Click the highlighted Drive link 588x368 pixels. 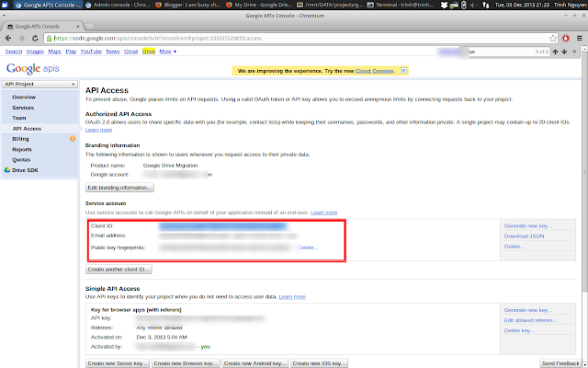tap(149, 52)
